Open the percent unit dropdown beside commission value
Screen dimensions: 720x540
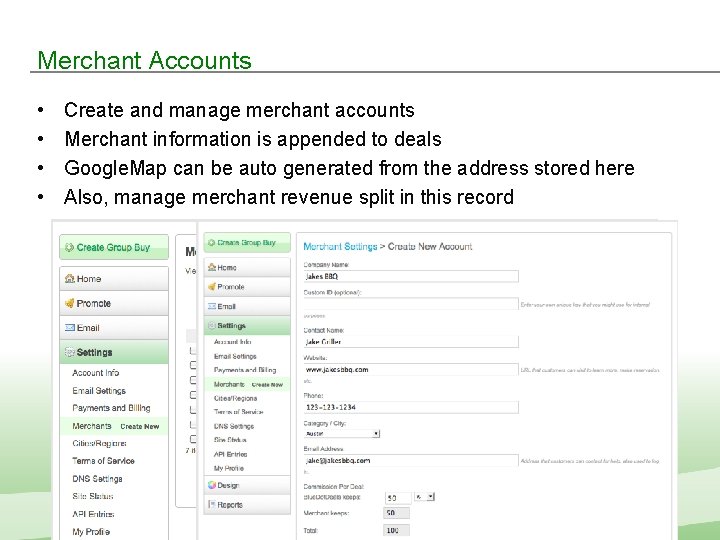(x=424, y=496)
